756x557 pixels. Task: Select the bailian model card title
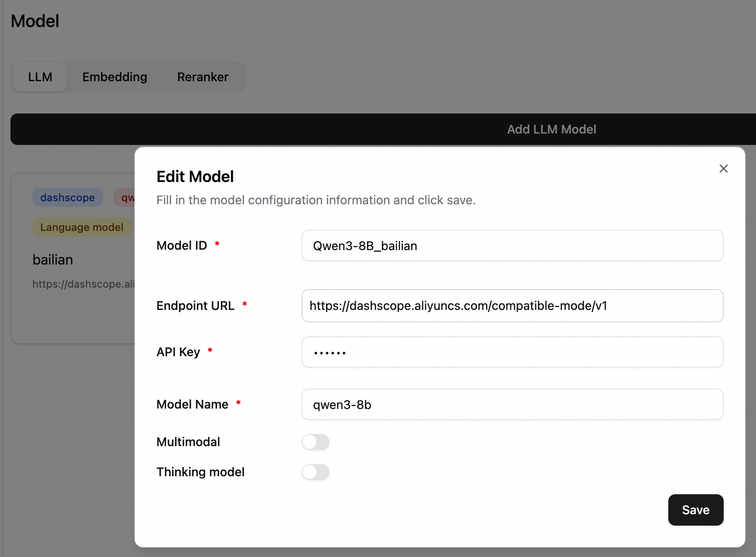point(53,260)
